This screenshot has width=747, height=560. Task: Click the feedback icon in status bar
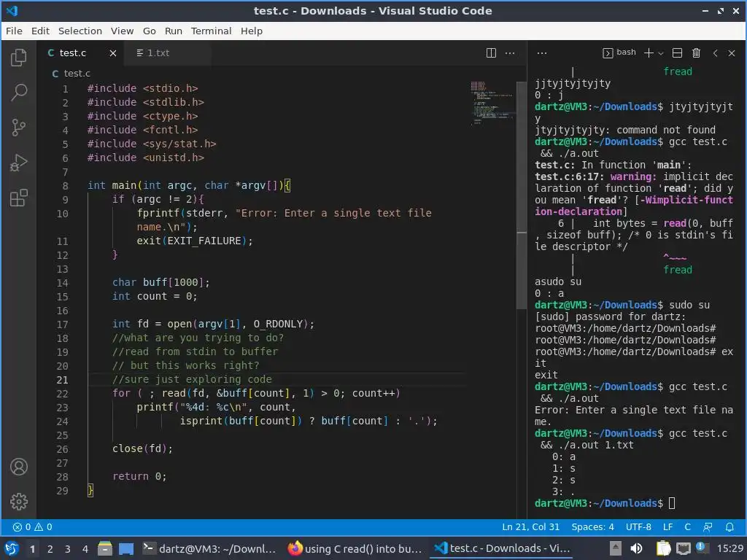[708, 526]
